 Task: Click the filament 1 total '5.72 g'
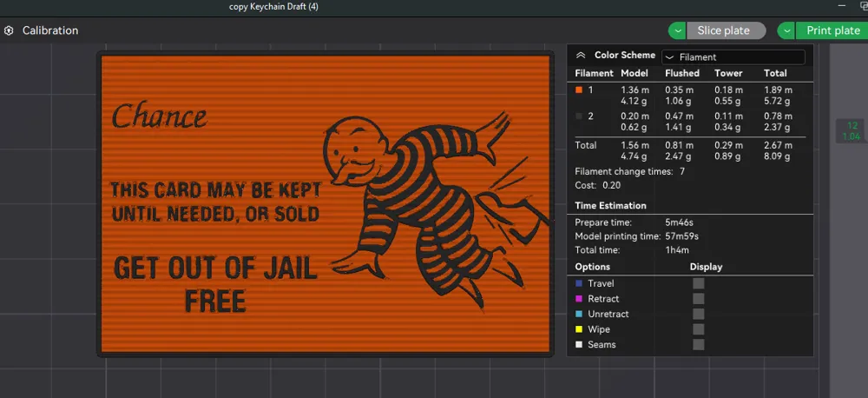coord(777,101)
